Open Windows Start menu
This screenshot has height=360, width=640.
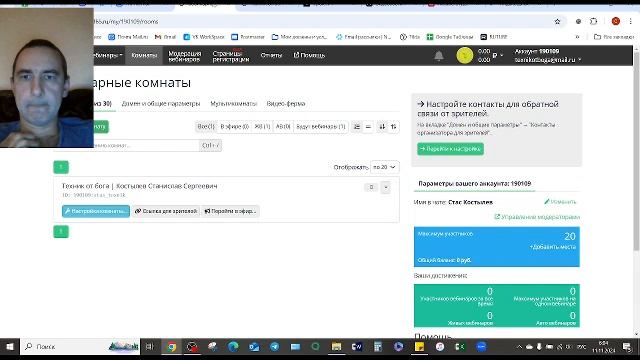pyautogui.click(x=10, y=347)
